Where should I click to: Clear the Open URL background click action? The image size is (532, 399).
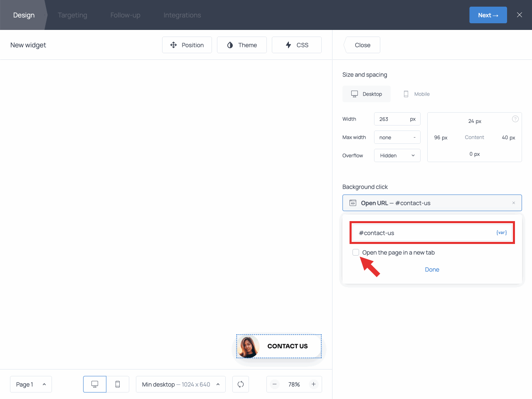click(514, 203)
